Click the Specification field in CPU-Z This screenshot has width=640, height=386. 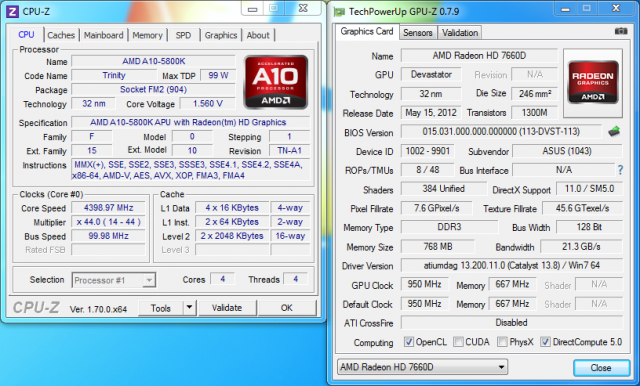(190, 122)
